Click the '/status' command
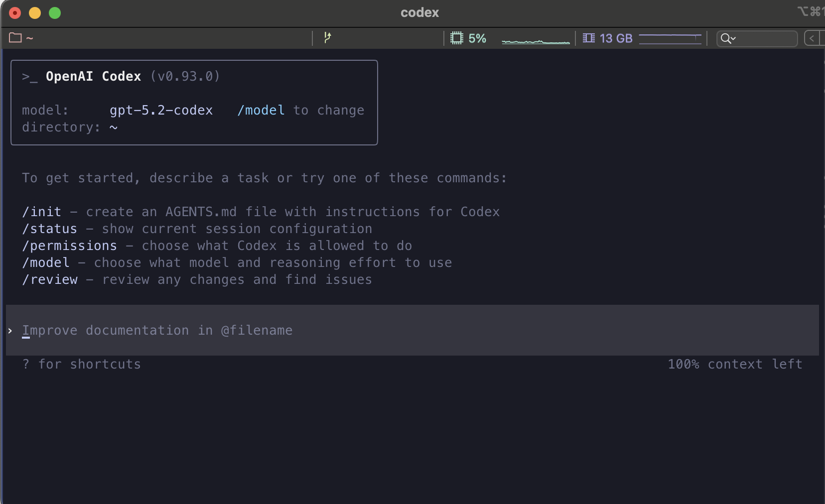Screen dimensions: 825x504 pyautogui.click(x=50, y=229)
